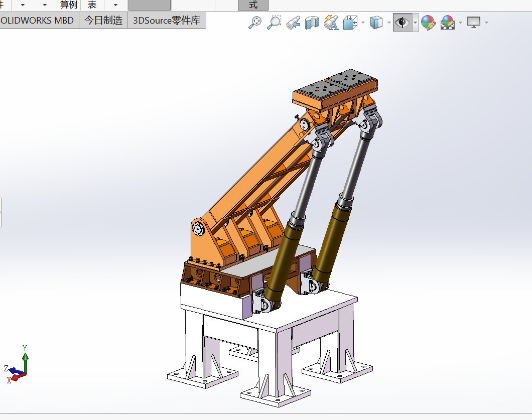Viewport: 532px width, 420px height.
Task: Expand the View Orientation dropdown arrow
Action: (363, 23)
